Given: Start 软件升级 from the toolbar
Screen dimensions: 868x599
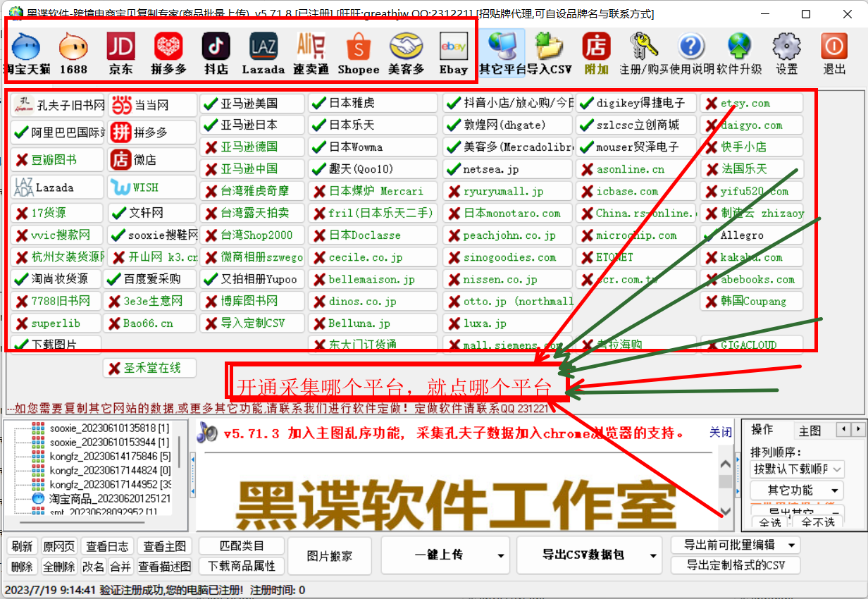Looking at the screenshot, I should (739, 54).
